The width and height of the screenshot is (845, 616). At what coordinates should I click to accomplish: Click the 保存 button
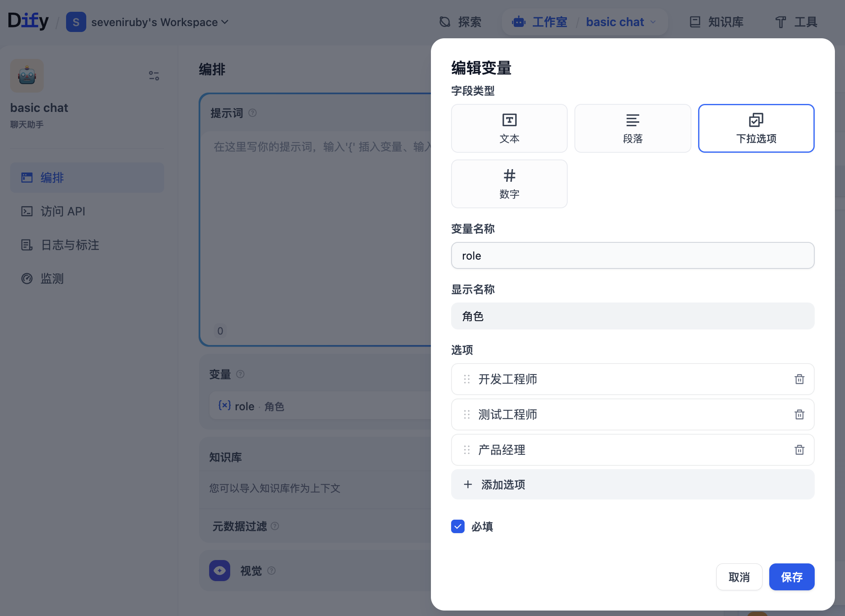click(791, 577)
